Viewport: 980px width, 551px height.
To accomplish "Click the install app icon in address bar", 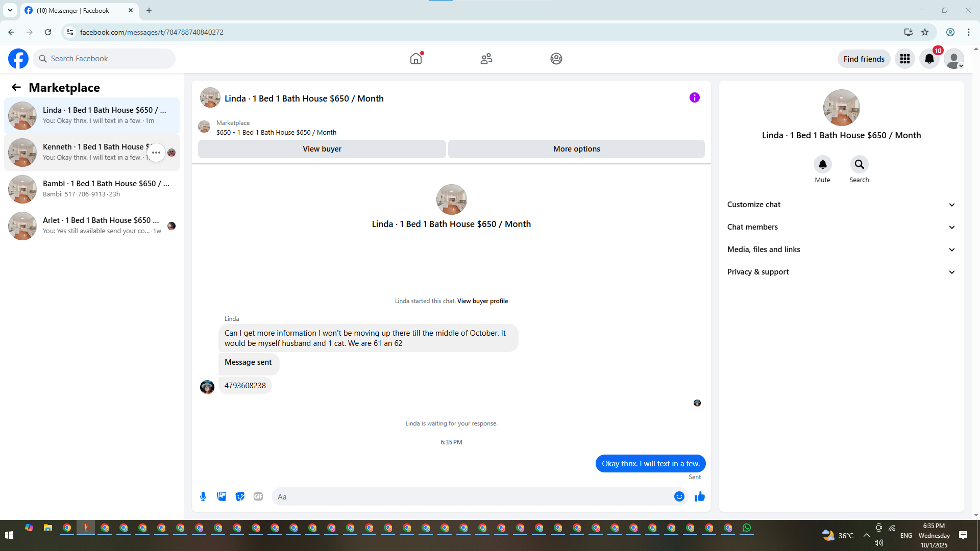I will (909, 32).
